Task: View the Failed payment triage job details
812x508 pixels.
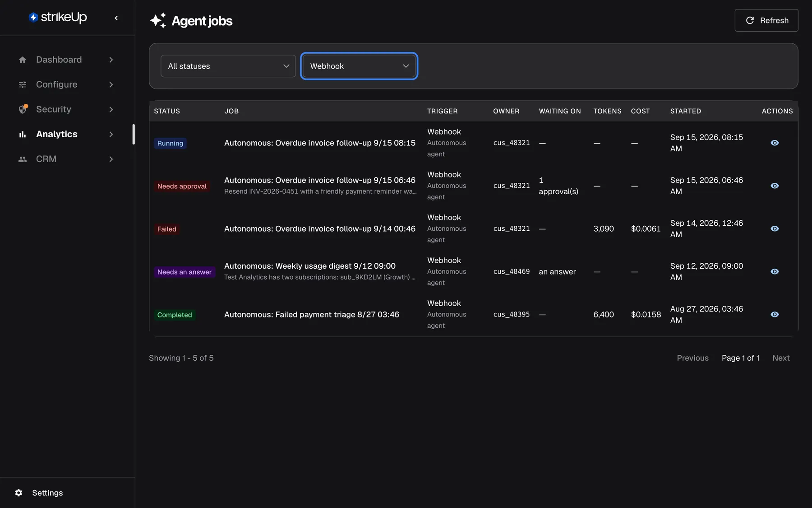Action: 775,314
